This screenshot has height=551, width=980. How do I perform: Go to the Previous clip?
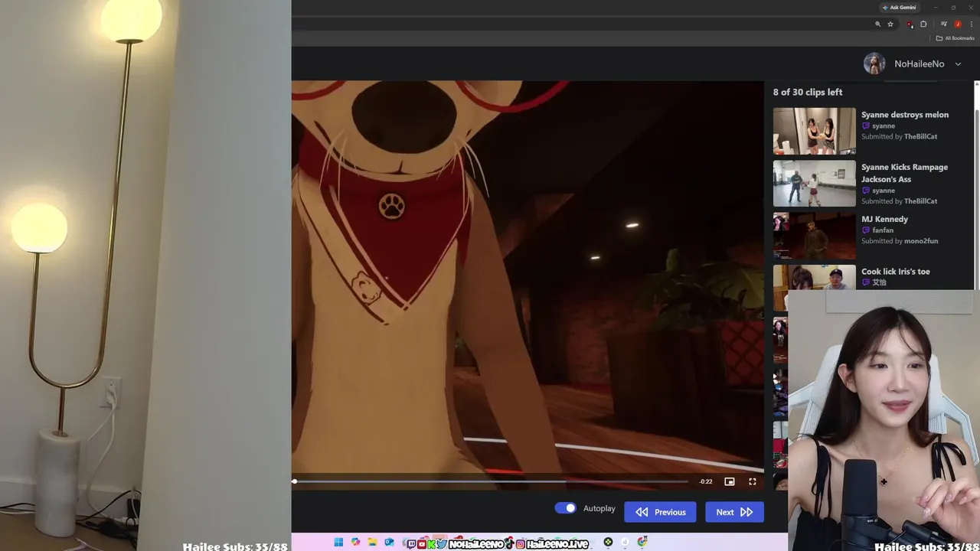tap(660, 512)
